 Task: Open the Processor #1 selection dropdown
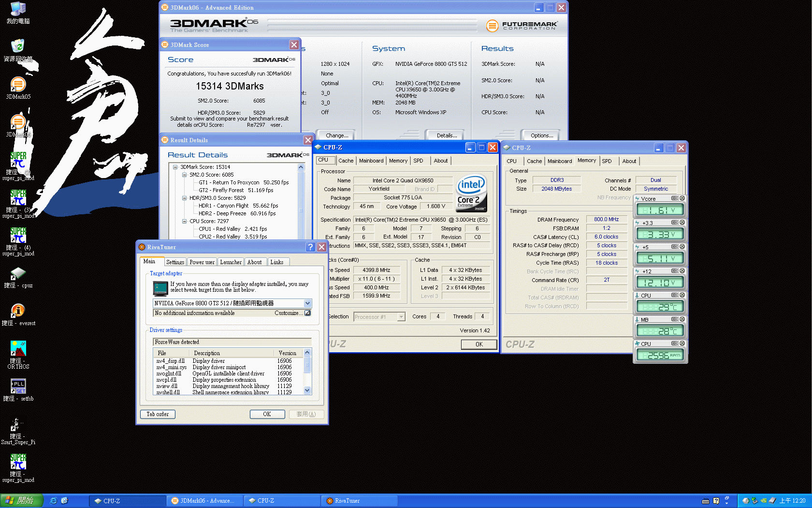(x=401, y=317)
